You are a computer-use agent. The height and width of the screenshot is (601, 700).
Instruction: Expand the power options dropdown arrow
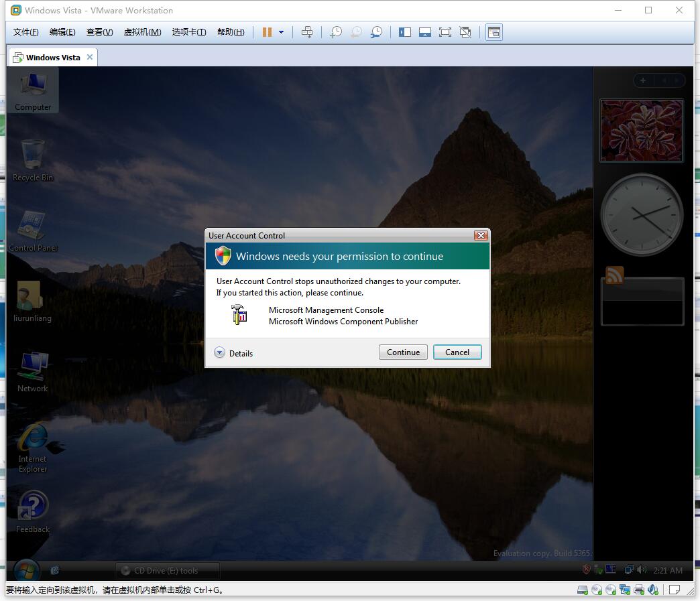point(281,32)
